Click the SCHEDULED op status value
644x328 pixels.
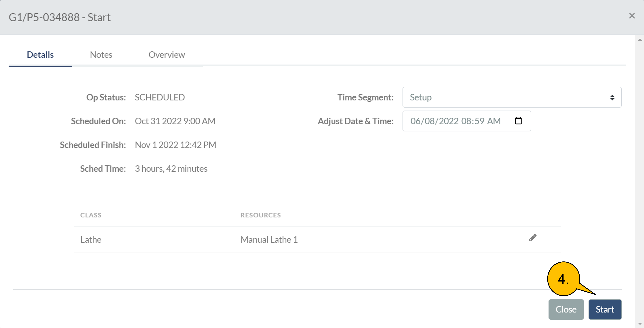click(x=160, y=97)
